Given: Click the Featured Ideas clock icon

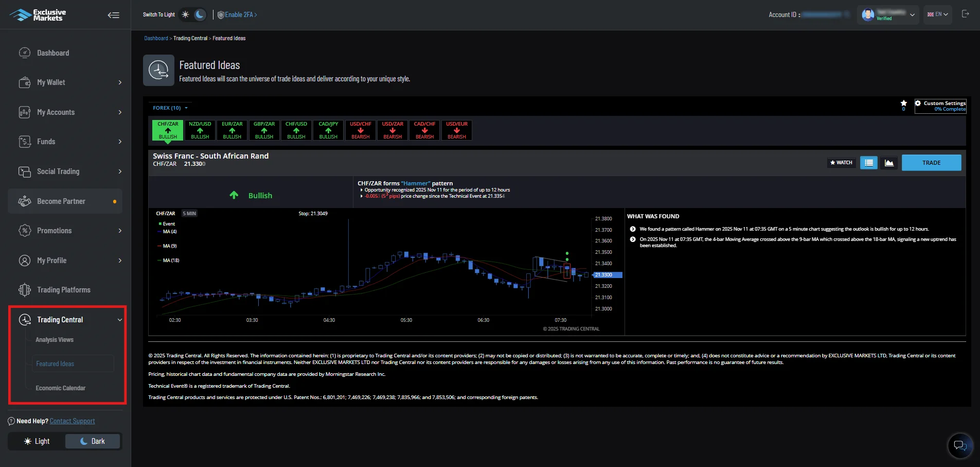Looking at the screenshot, I should tap(158, 70).
